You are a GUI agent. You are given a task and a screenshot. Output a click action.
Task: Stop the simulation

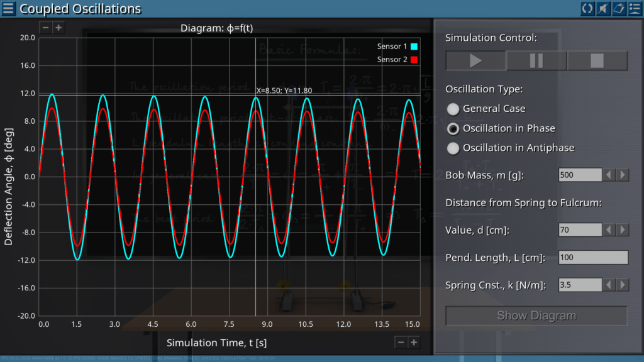(x=597, y=61)
